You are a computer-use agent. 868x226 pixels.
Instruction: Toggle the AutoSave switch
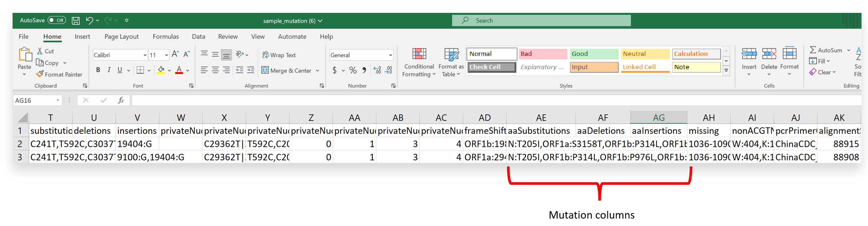tap(57, 21)
